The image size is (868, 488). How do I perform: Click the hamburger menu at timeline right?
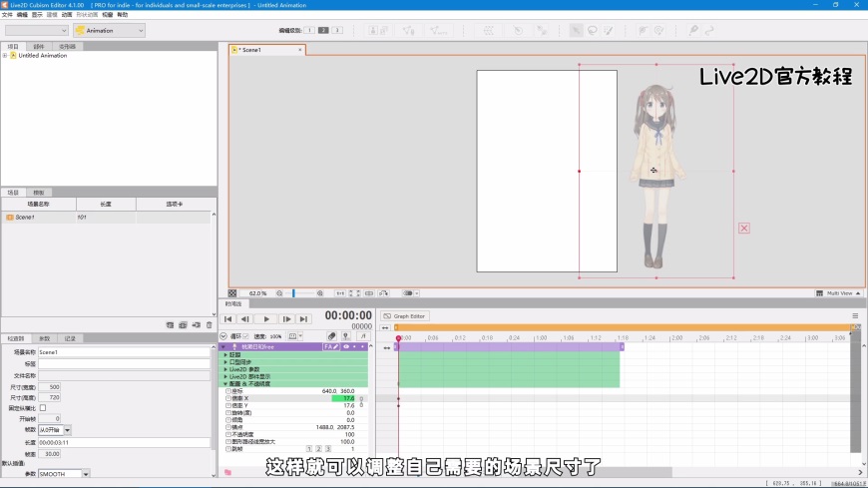855,316
